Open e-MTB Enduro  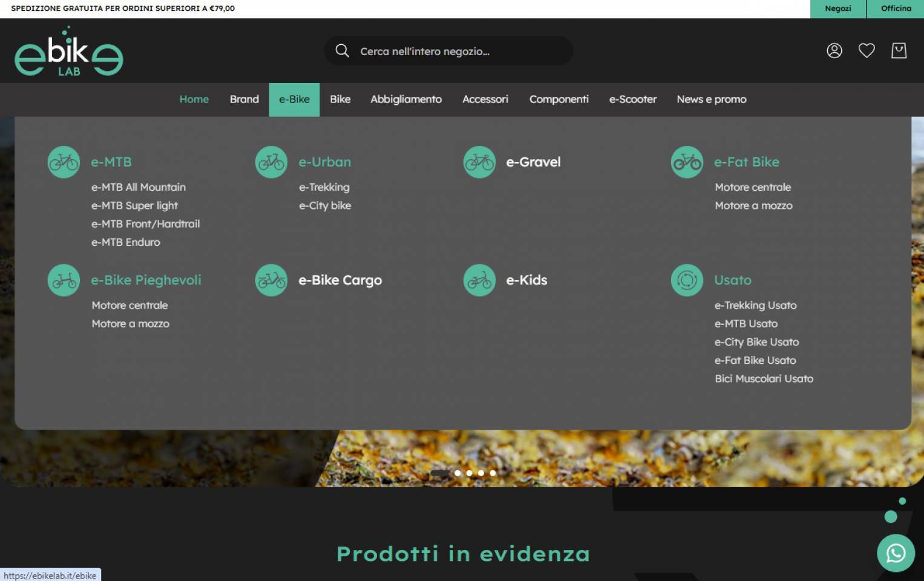pos(126,242)
